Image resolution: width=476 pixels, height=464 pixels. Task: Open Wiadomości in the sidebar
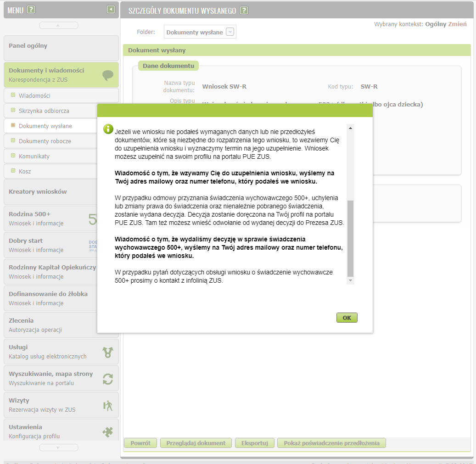[34, 95]
